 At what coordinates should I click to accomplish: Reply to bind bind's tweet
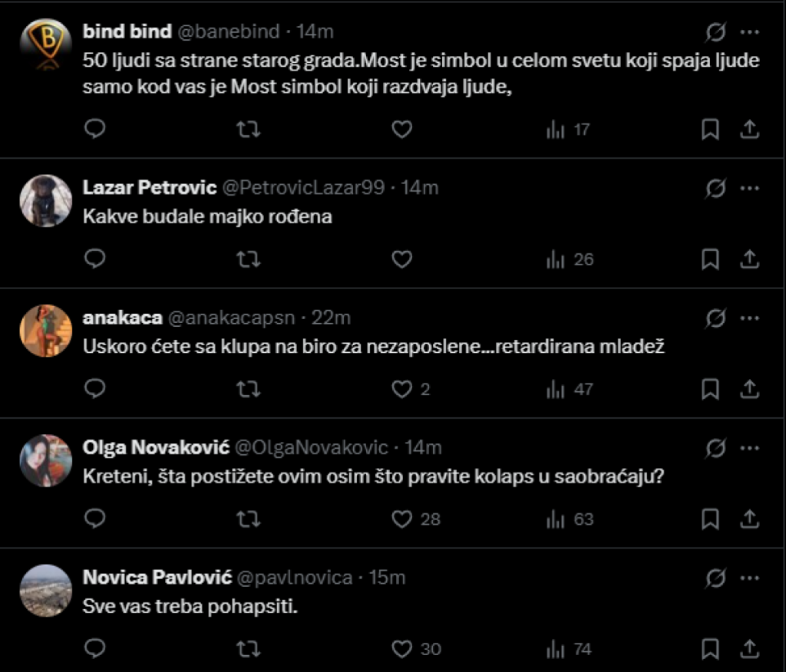click(94, 130)
